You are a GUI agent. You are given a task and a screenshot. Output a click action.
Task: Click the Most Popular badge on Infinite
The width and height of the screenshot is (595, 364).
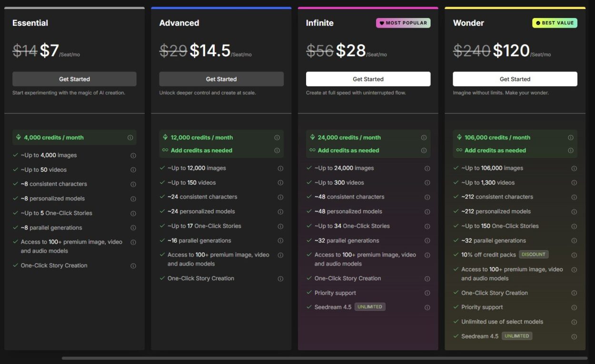tap(403, 23)
